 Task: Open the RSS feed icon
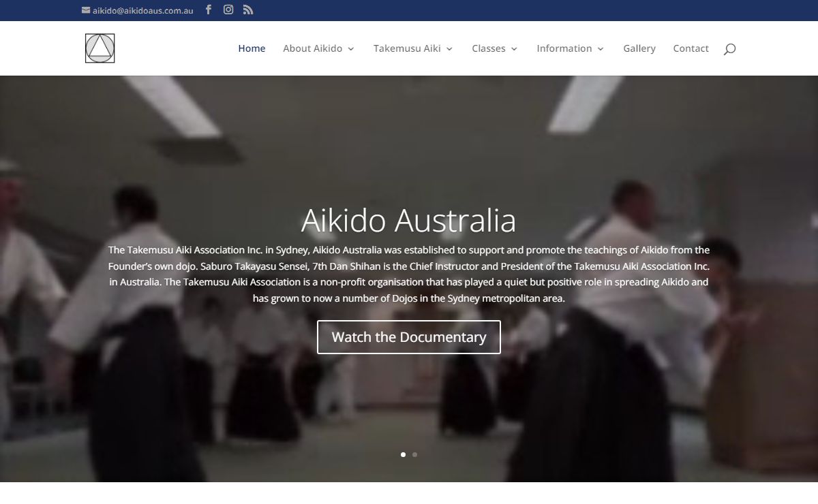tap(248, 10)
